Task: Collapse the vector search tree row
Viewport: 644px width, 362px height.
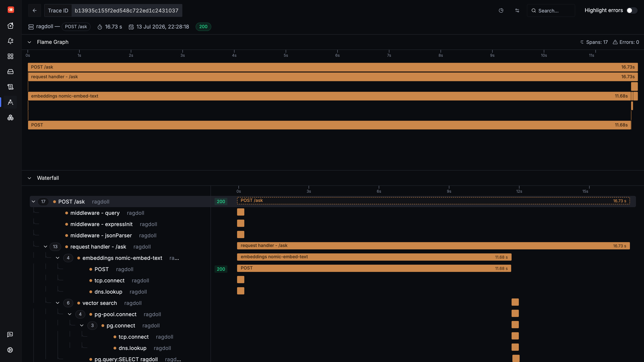Action: [x=58, y=303]
